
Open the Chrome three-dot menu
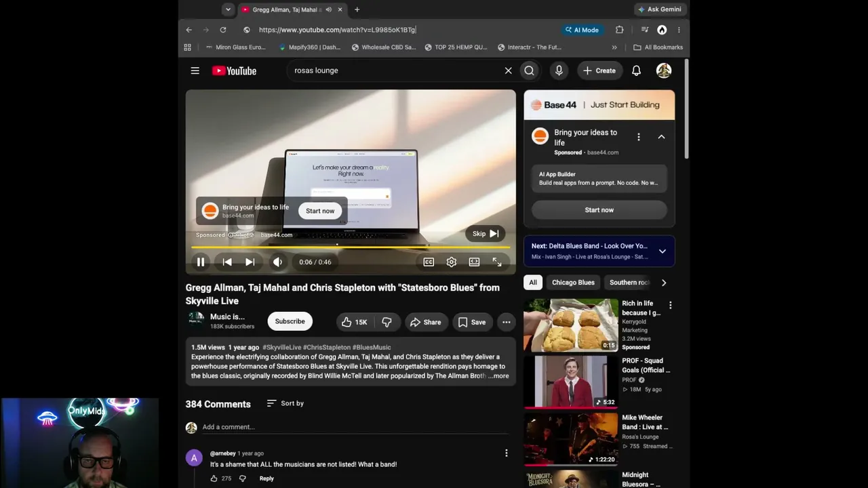(x=679, y=30)
